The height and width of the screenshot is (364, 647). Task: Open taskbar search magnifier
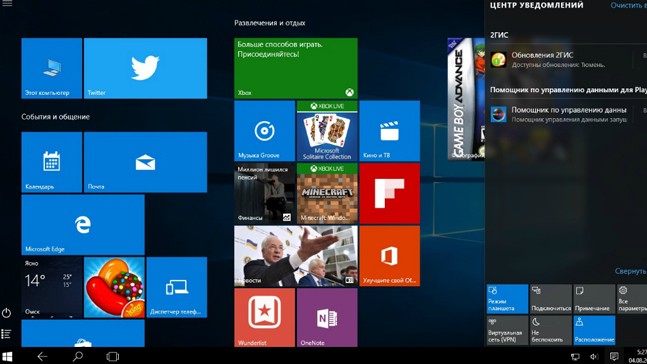78,357
